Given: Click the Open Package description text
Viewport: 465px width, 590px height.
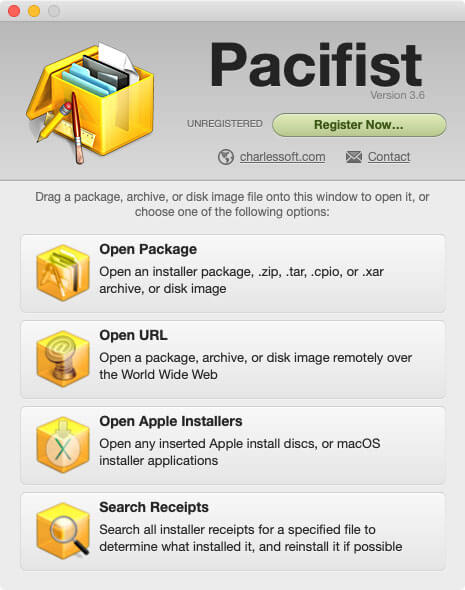Looking at the screenshot, I should point(241,280).
